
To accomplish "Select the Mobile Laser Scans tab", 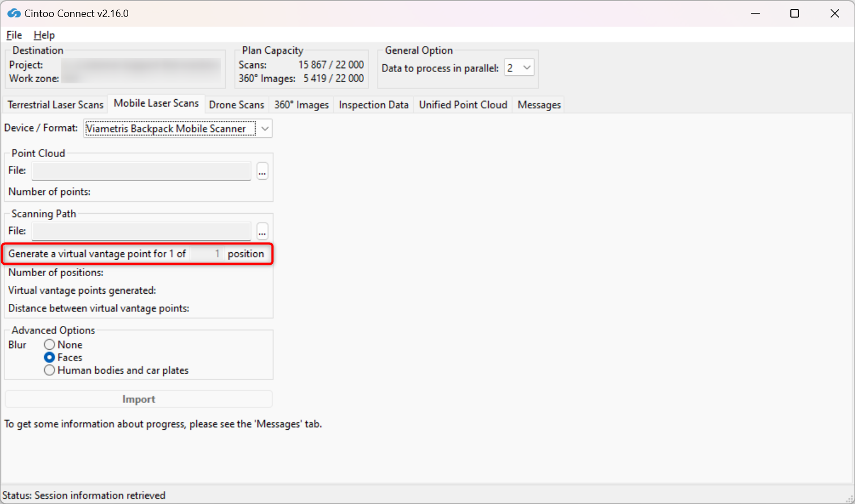I will pyautogui.click(x=156, y=103).
